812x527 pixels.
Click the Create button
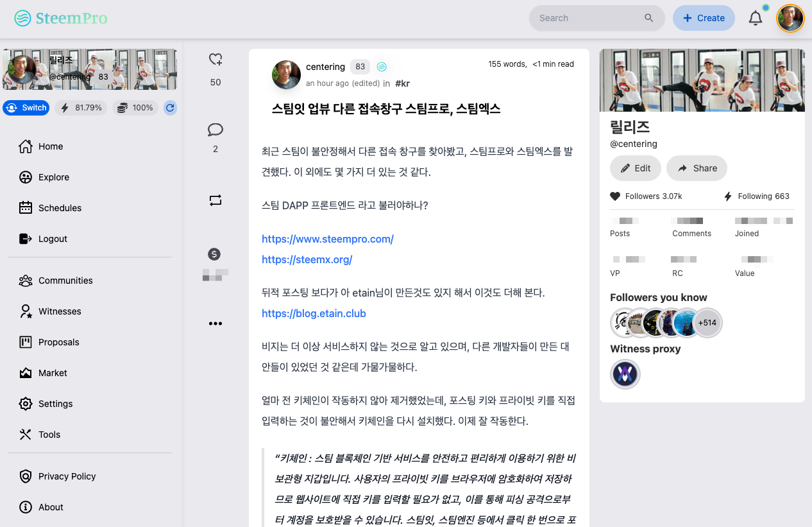pyautogui.click(x=704, y=18)
